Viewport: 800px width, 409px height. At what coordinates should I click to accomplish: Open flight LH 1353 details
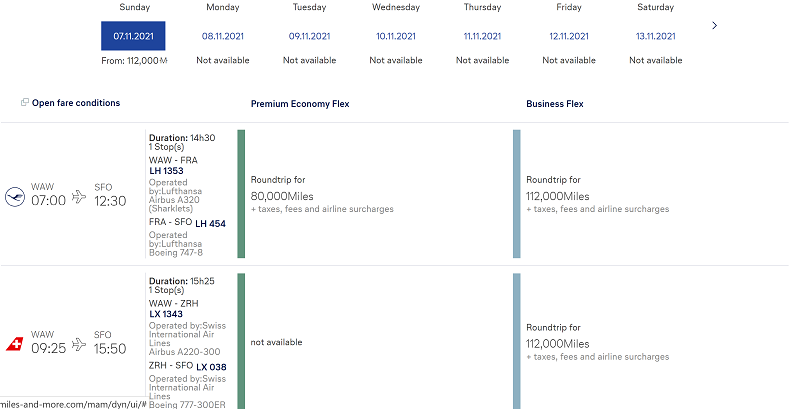[166, 171]
